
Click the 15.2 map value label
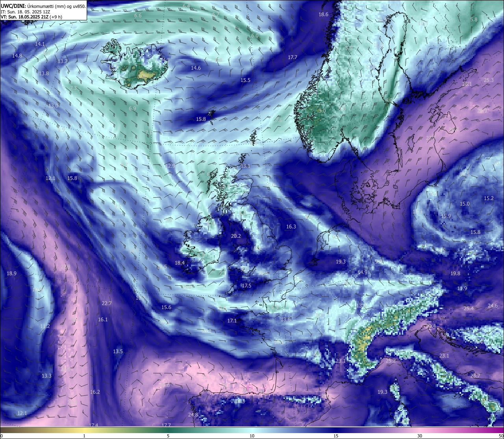489,198
